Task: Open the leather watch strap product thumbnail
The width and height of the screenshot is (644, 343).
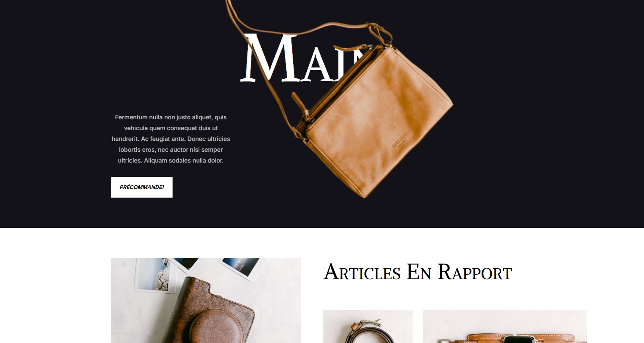Action: pyautogui.click(x=505, y=326)
